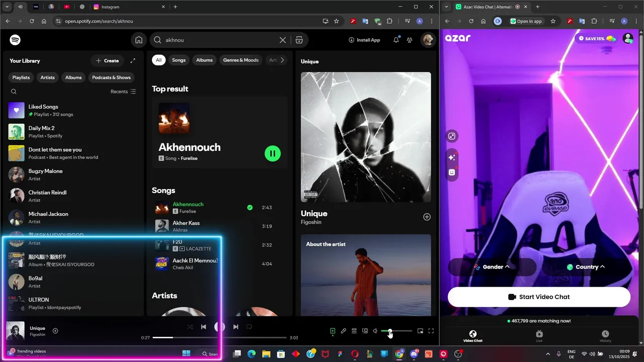The image size is (644, 362).
Task: Play Akher Kass song row
Action: (x=218, y=226)
